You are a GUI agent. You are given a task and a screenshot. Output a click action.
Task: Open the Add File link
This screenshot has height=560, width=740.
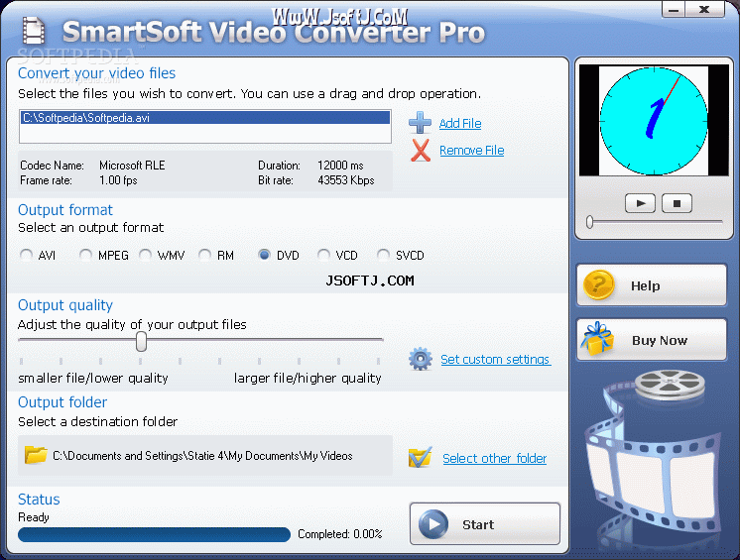[460, 124]
